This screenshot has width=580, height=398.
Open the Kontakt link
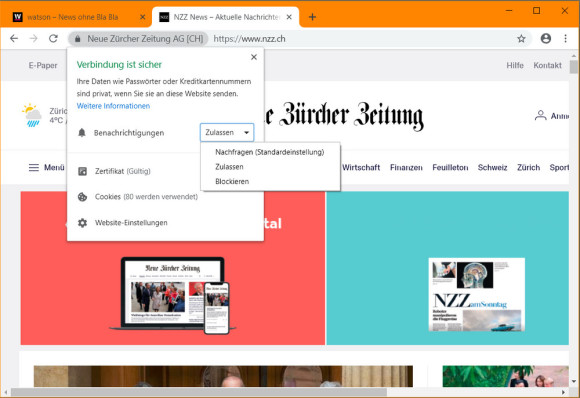[547, 65]
